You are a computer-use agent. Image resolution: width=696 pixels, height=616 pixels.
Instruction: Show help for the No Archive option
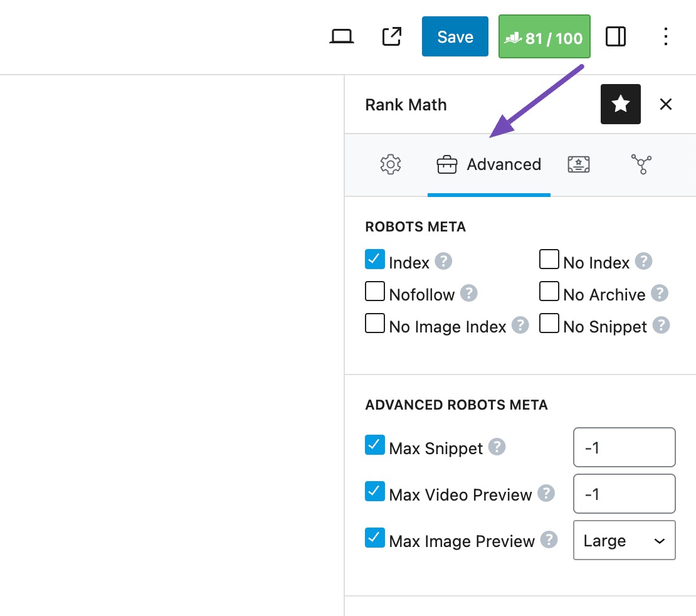[x=659, y=293]
